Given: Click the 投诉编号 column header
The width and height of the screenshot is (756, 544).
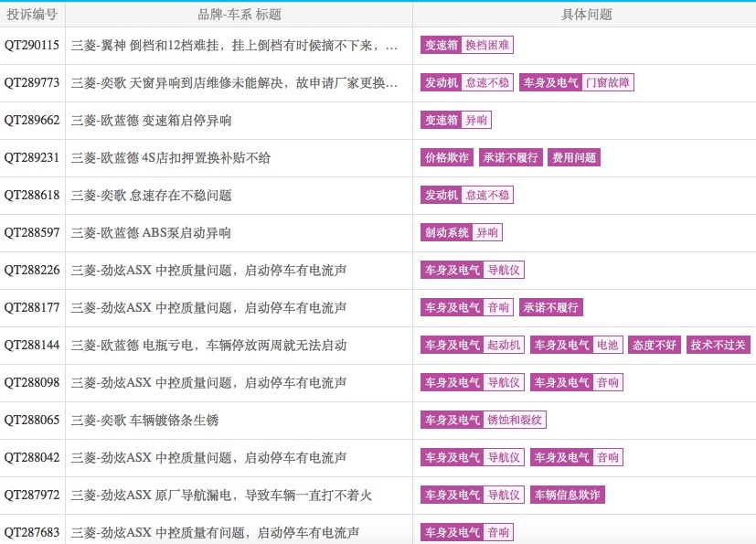Looking at the screenshot, I should [32, 15].
